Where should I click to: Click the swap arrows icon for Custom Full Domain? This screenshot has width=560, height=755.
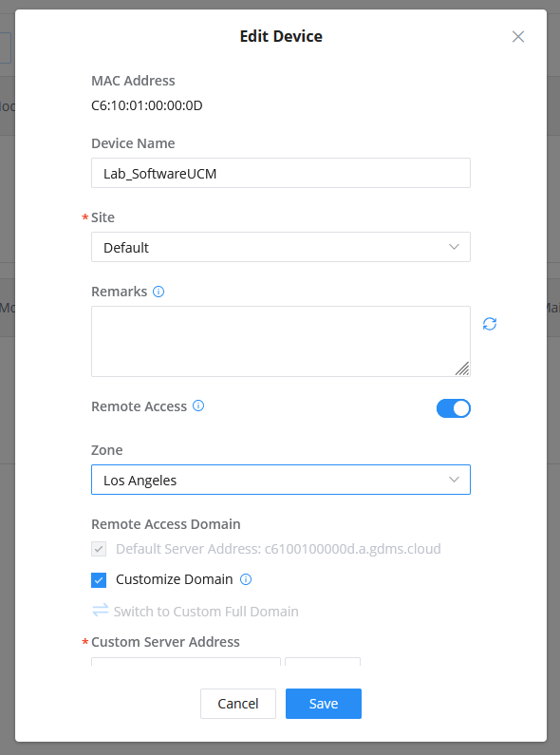[100, 611]
